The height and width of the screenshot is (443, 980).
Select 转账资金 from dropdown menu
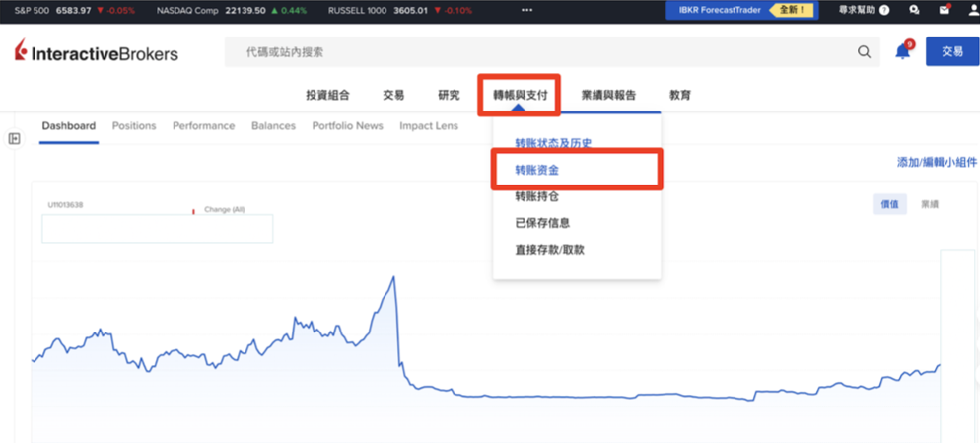pos(537,170)
